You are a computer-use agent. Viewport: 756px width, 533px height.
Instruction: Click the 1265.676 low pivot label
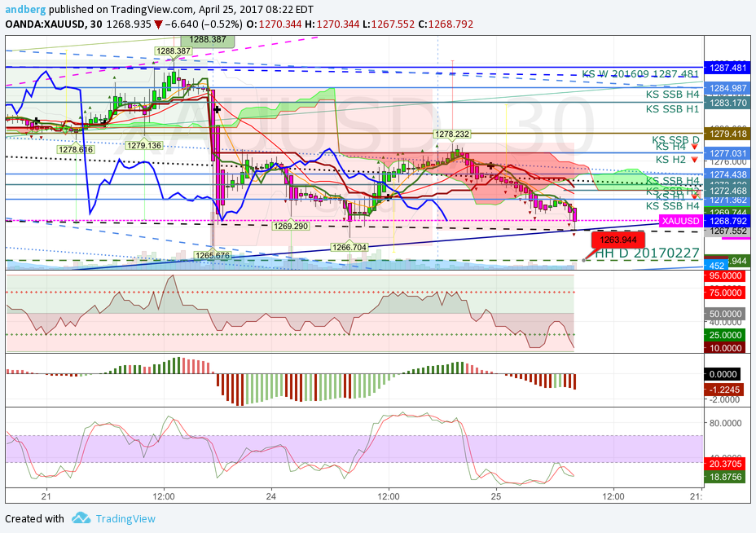click(212, 255)
